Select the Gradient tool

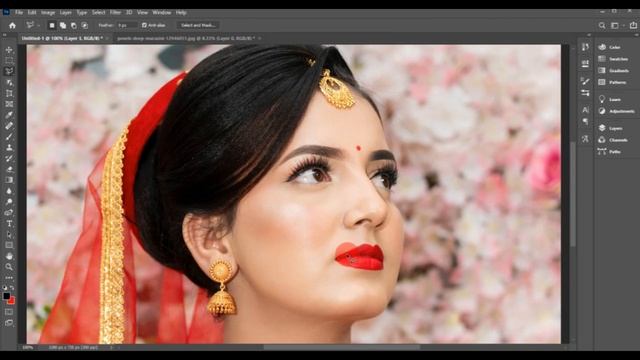pos(9,180)
